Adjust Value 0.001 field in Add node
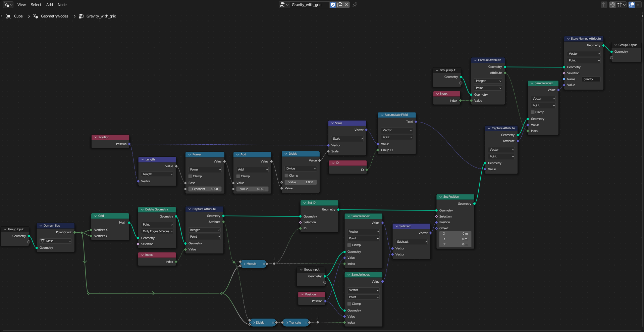 click(x=252, y=189)
